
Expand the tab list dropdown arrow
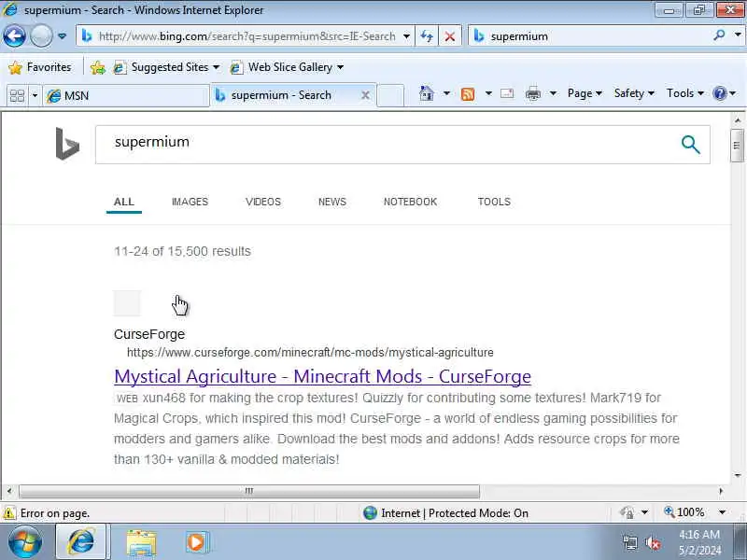35,96
